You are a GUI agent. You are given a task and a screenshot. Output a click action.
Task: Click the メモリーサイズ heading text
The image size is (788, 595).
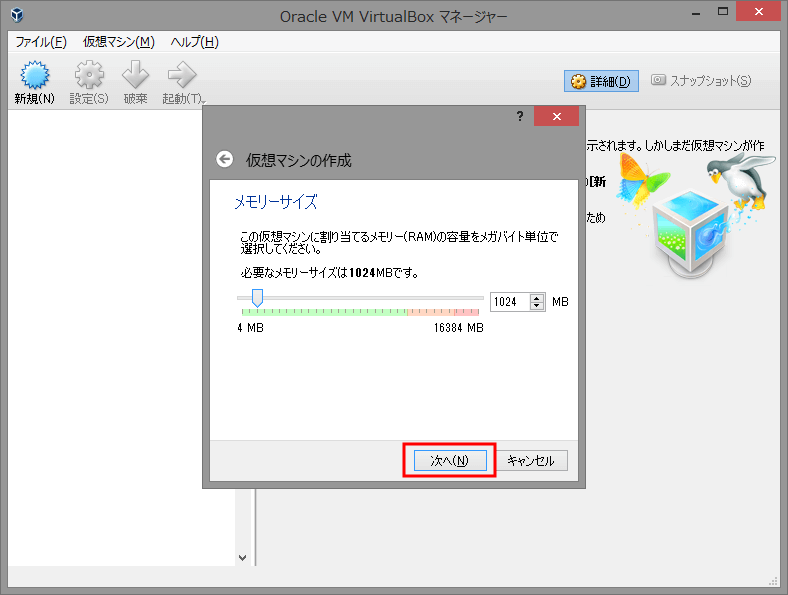[276, 202]
